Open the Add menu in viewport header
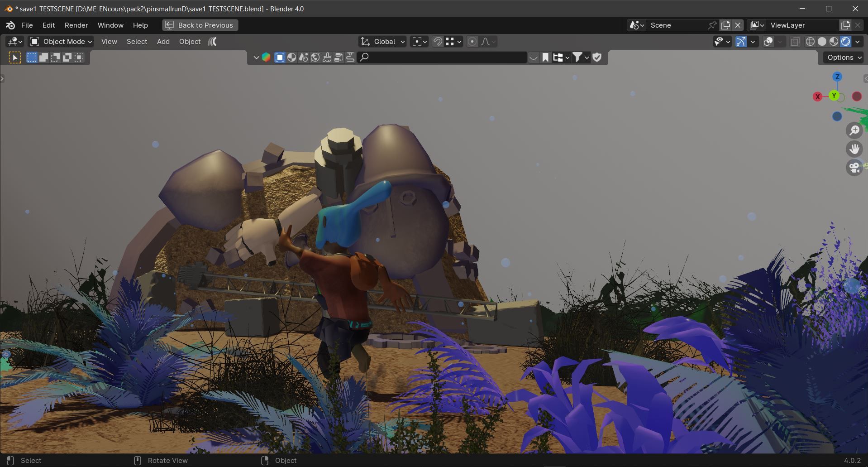 point(163,42)
